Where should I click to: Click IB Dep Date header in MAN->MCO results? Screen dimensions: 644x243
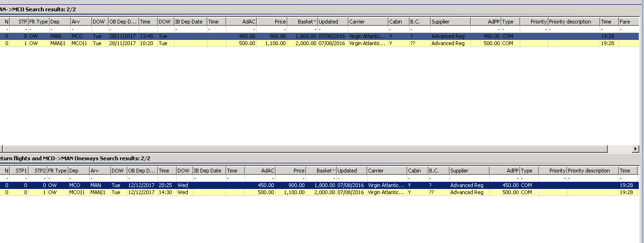tap(191, 22)
